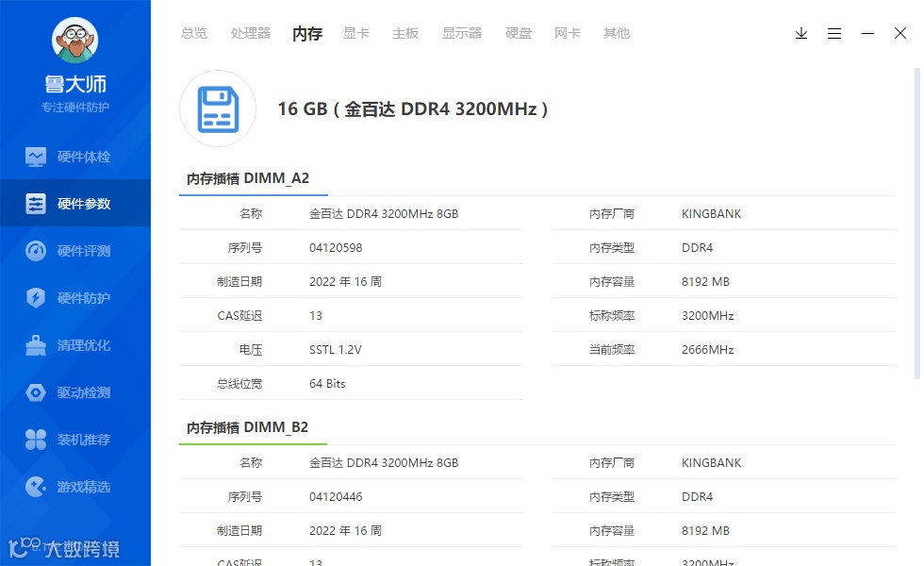The height and width of the screenshot is (566, 924).
Task: Click 装机推荐 sidebar label
Action: pos(84,440)
